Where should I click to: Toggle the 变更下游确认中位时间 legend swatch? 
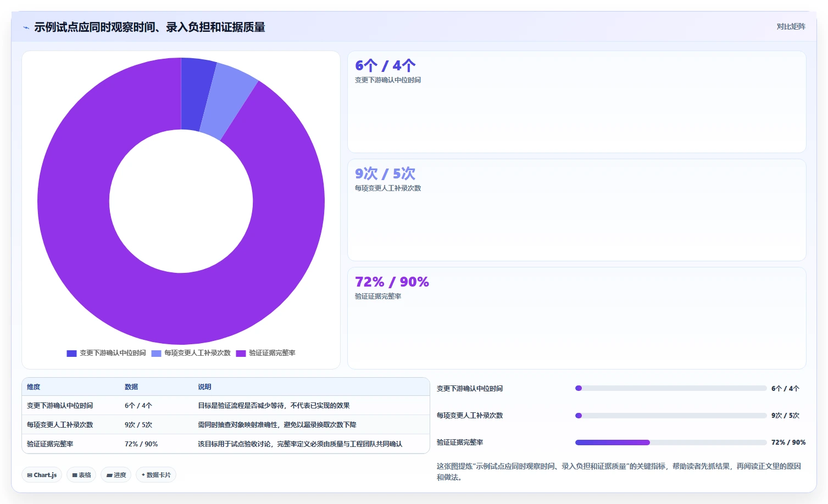(71, 353)
